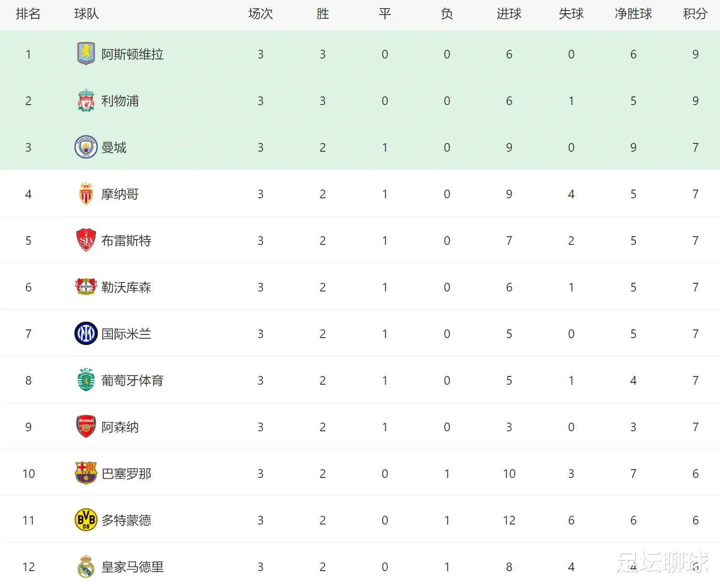The width and height of the screenshot is (720, 588).
Task: Click the Arsenal club crest
Action: 86,427
